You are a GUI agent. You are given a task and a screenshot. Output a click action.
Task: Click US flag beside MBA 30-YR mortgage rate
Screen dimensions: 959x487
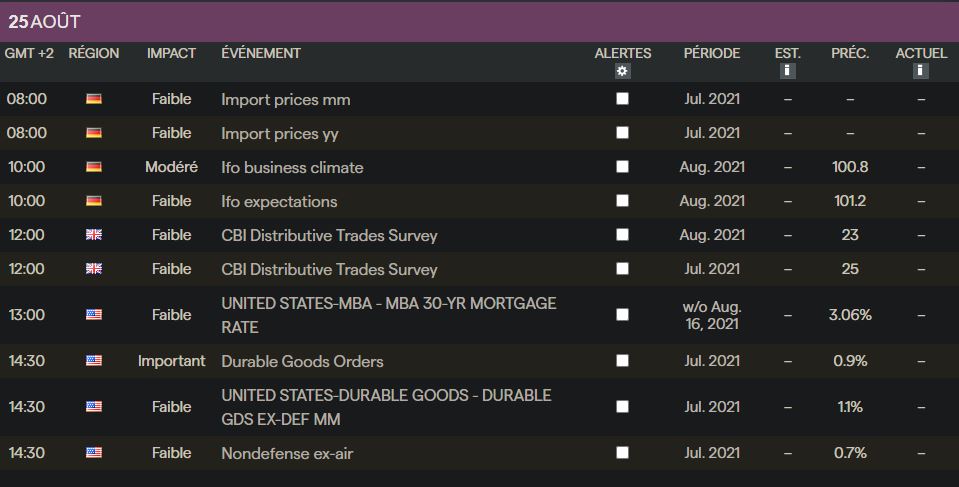coord(94,315)
